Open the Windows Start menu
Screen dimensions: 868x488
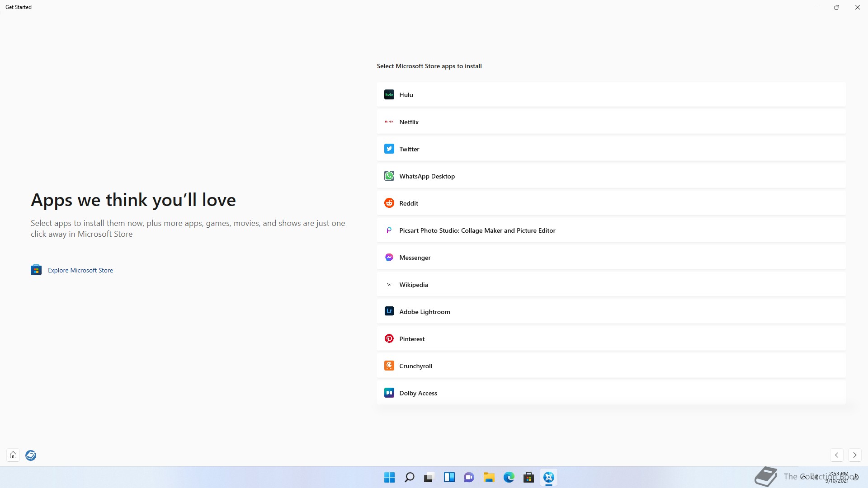click(x=389, y=477)
